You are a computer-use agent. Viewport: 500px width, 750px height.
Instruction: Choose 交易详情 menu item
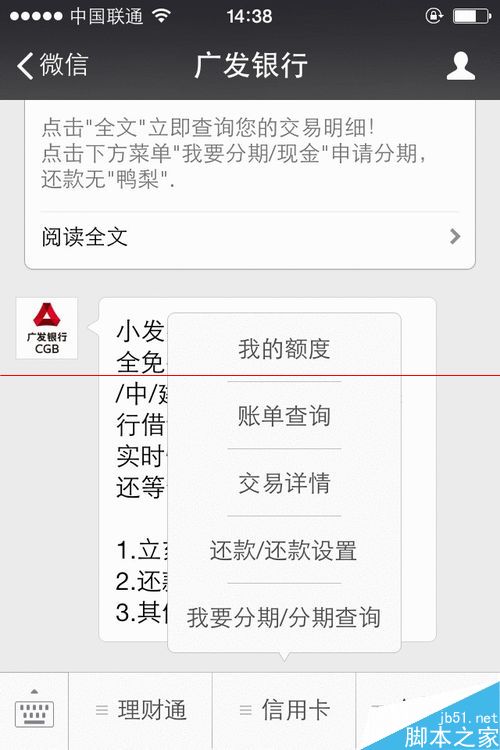click(284, 483)
